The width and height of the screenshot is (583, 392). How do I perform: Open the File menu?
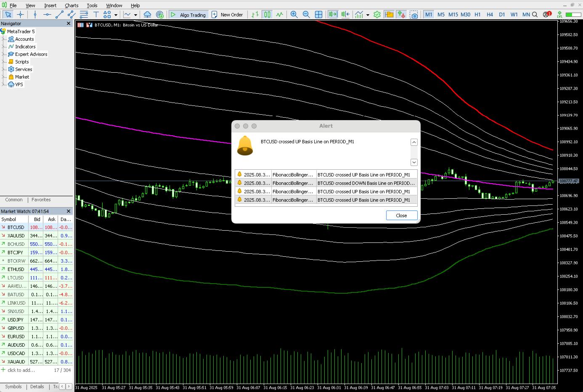[x=13, y=5]
